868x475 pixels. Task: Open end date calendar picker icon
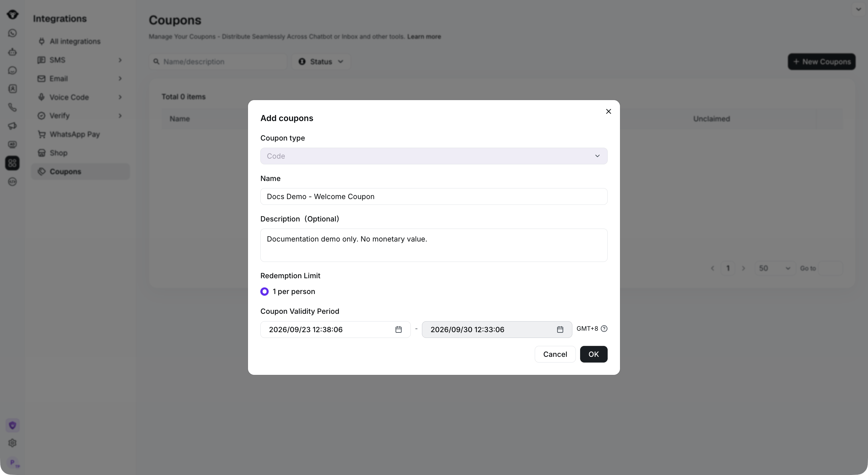coord(560,330)
